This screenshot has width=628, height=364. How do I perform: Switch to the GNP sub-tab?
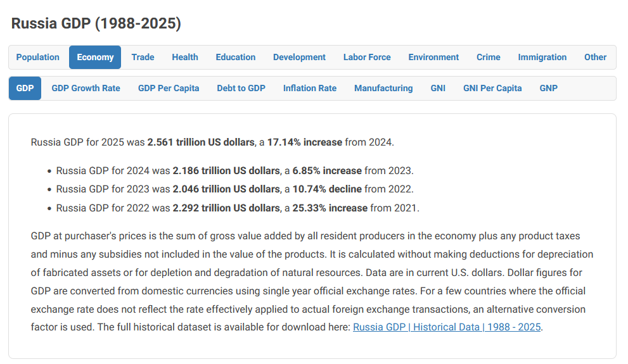click(548, 88)
